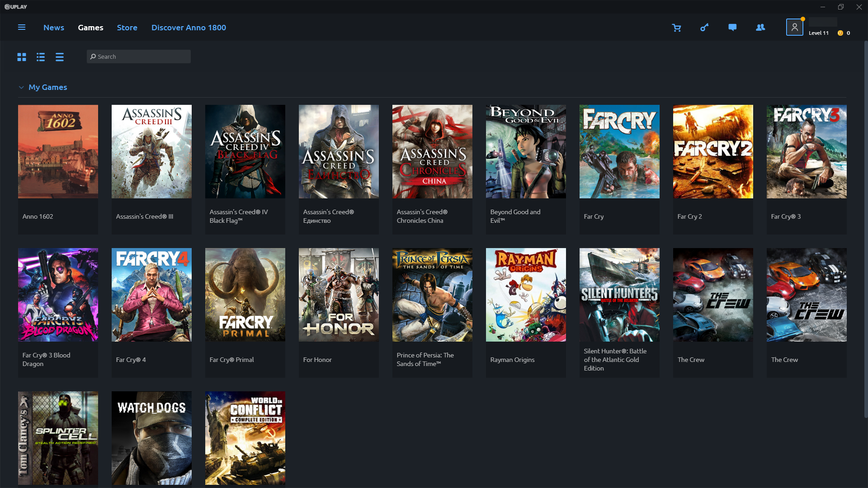Image resolution: width=868 pixels, height=488 pixels.
Task: Click the My Games heading
Action: (x=48, y=87)
